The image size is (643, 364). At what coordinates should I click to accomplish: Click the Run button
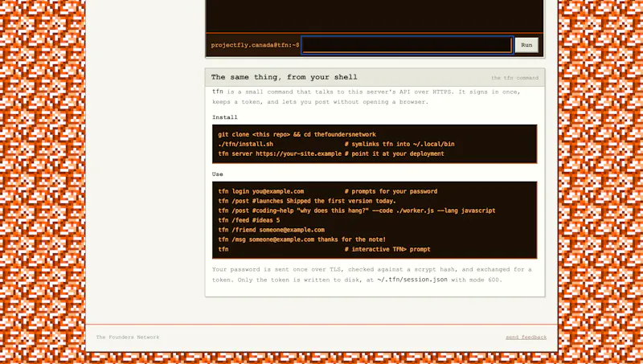click(526, 45)
